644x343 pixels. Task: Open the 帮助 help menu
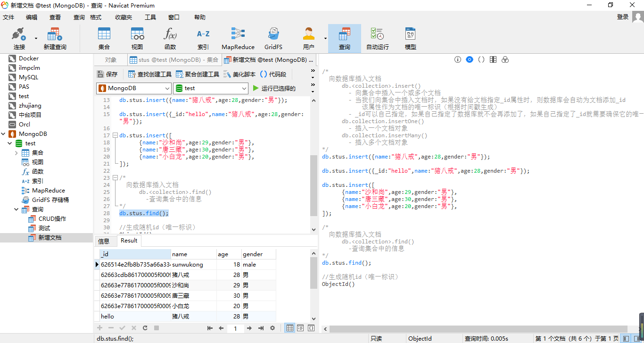pos(200,17)
